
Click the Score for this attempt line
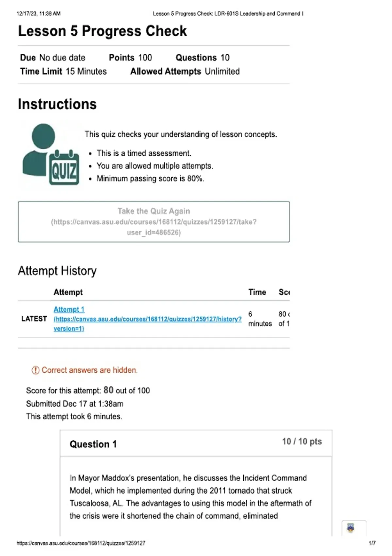(88, 390)
